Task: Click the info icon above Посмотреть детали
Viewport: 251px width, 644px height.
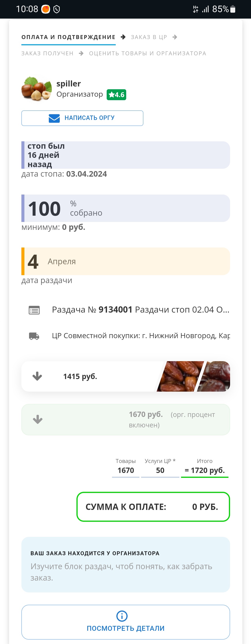Action: (x=122, y=616)
